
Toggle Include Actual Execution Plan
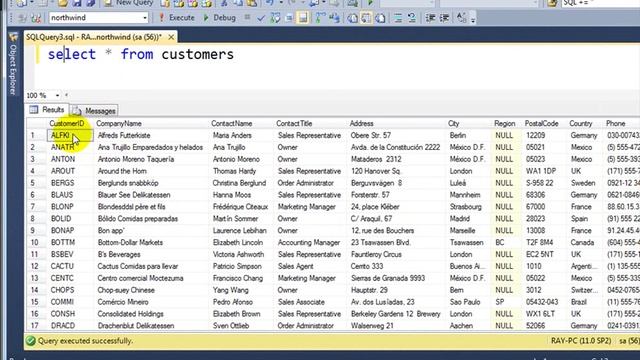pos(321,18)
